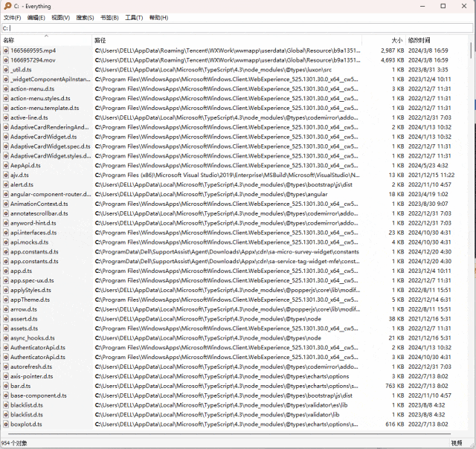Click the icon beside app.d.ts
This screenshot has width=476, height=449.
coord(6,271)
